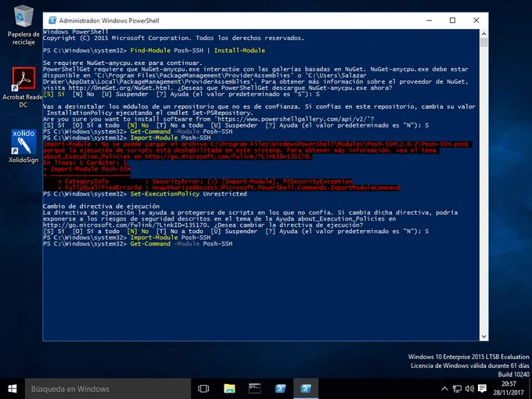
Task: Open the volume icon in system tray
Action: [469, 389]
